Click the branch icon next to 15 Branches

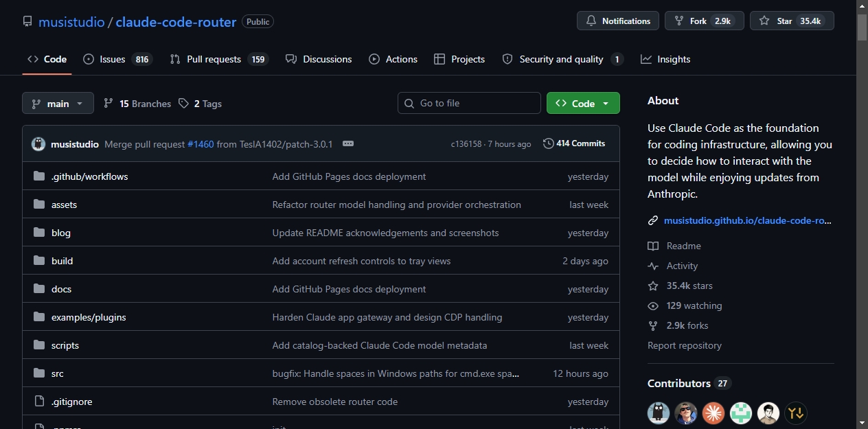(108, 104)
